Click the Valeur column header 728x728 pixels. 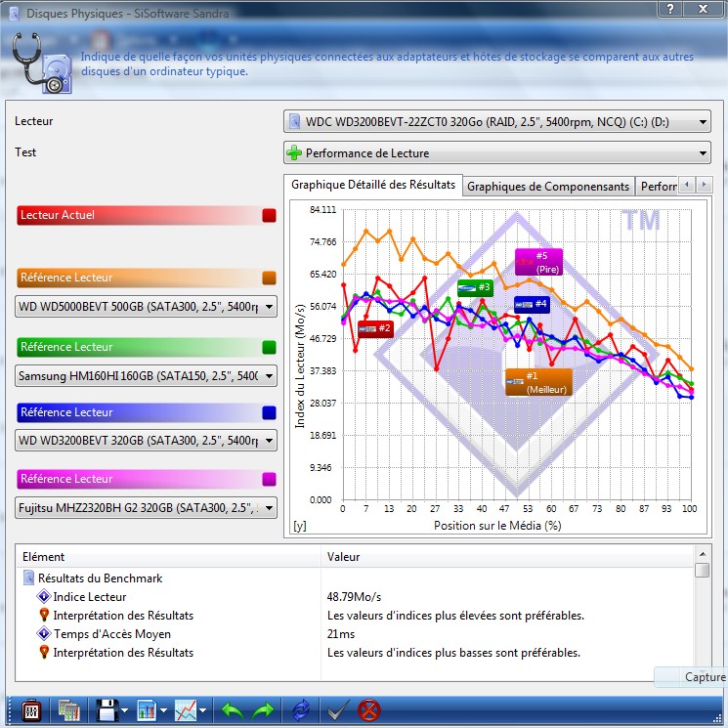tap(508, 557)
